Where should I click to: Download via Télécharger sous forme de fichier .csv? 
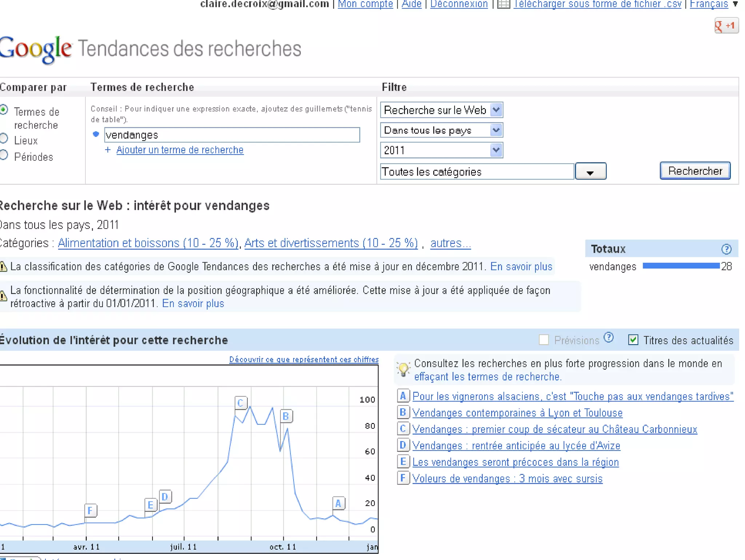(597, 4)
